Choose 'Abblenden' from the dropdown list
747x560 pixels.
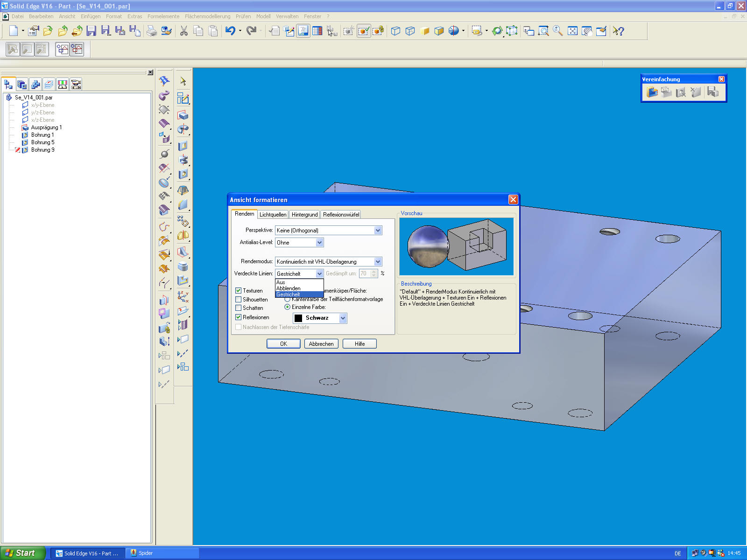(299, 288)
